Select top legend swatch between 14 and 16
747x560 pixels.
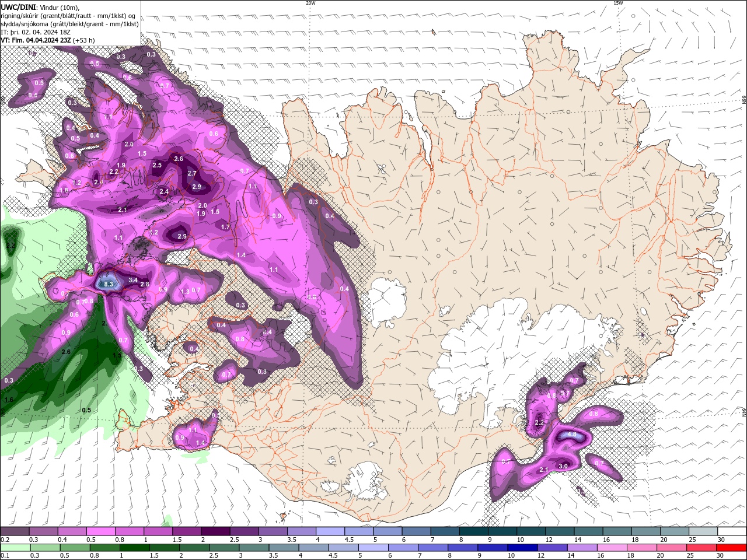(x=588, y=531)
